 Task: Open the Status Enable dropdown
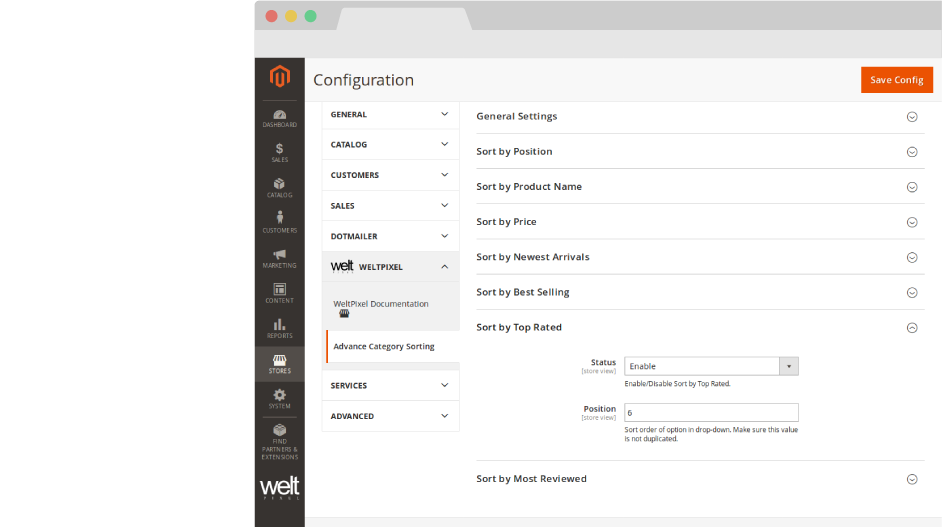click(711, 366)
